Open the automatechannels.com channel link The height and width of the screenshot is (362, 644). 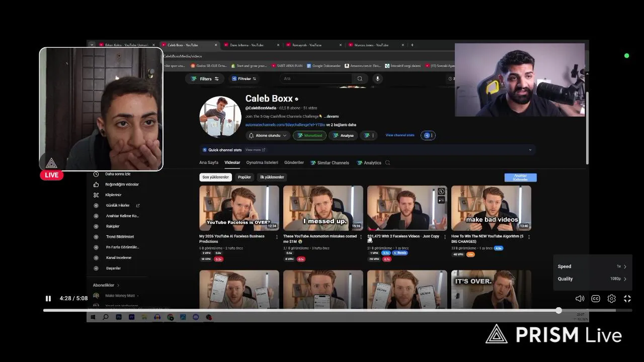285,125
